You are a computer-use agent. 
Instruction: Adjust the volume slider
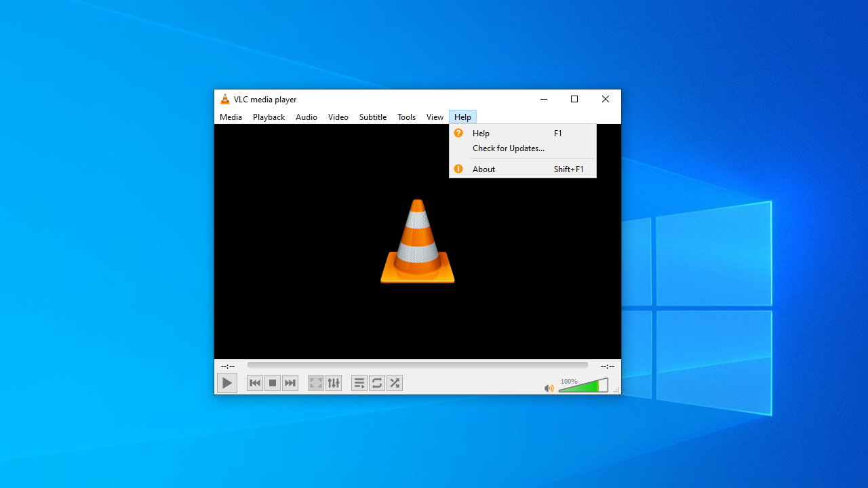point(583,386)
